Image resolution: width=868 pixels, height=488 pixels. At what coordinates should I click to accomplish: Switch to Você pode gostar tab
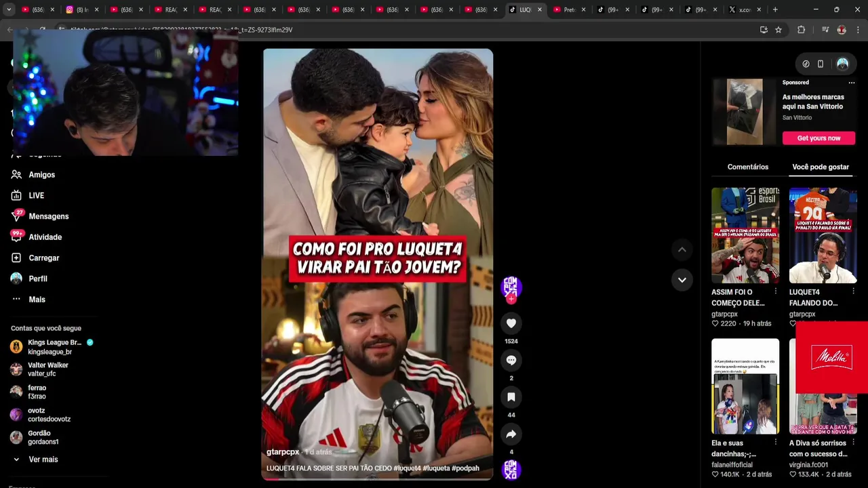click(x=821, y=167)
